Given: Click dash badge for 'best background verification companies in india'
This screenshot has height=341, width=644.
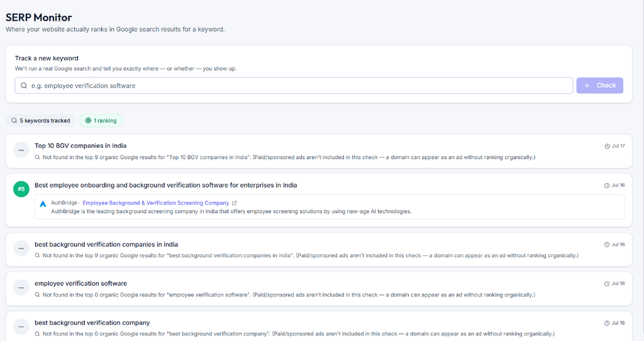Looking at the screenshot, I should pos(21,248).
